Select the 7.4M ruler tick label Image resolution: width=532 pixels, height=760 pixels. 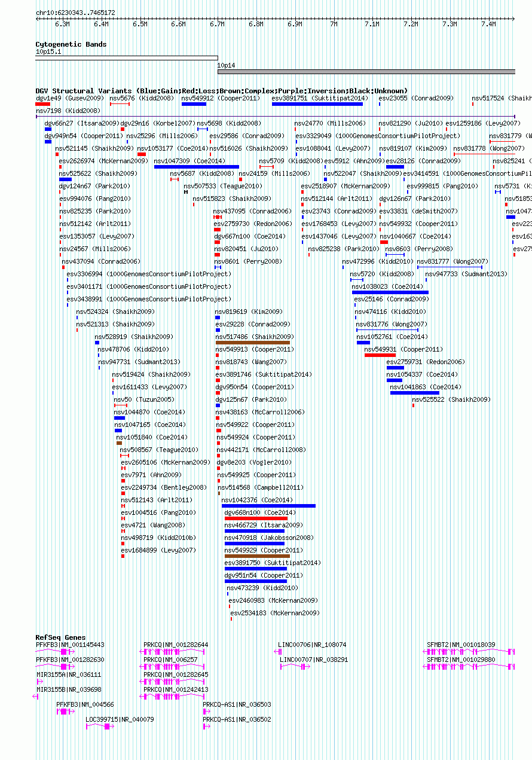488,25
